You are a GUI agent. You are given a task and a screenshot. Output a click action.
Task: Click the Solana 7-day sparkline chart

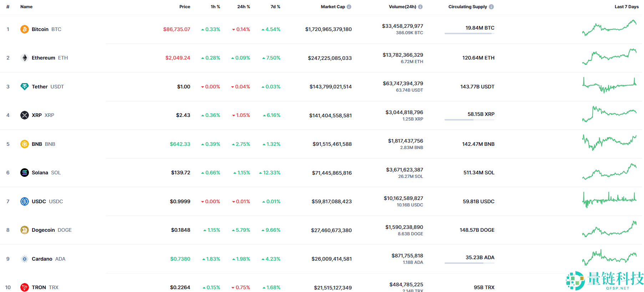(609, 173)
